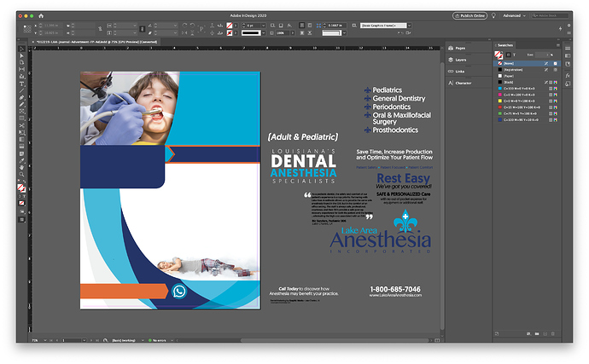Select the Rectangle Frame tool
Viewport: 589px width, 364px height.
[x=22, y=112]
